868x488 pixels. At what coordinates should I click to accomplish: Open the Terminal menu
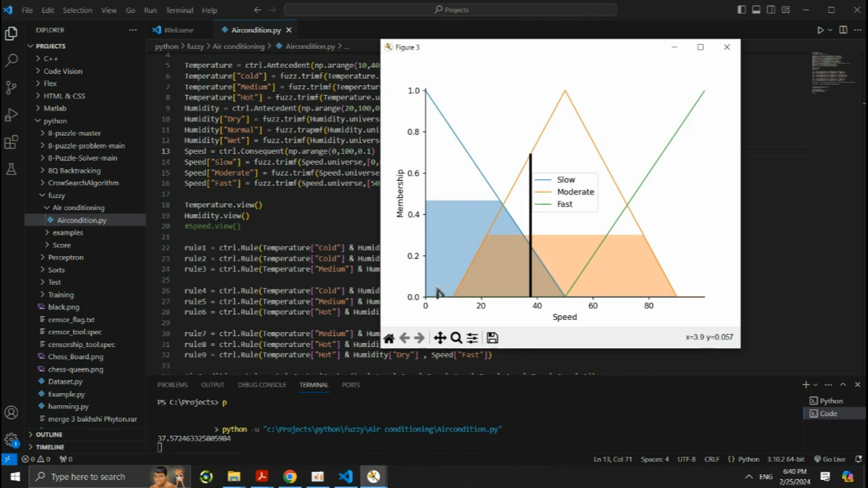coord(179,10)
